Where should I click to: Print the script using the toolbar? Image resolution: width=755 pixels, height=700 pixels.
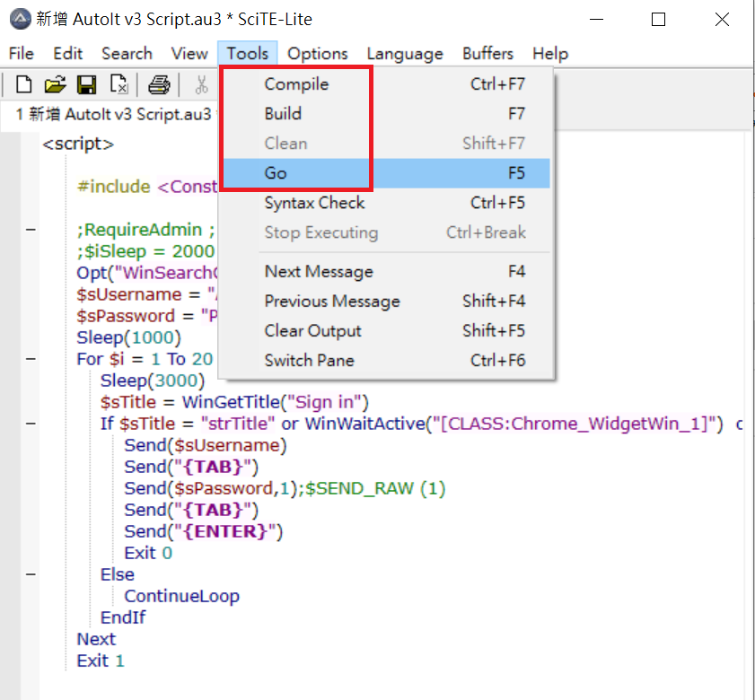tap(160, 83)
